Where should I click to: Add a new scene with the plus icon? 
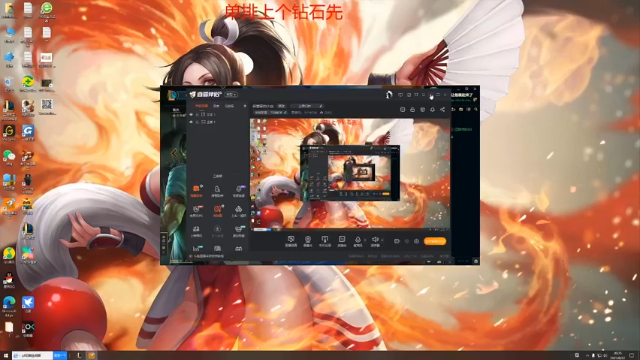click(245, 106)
